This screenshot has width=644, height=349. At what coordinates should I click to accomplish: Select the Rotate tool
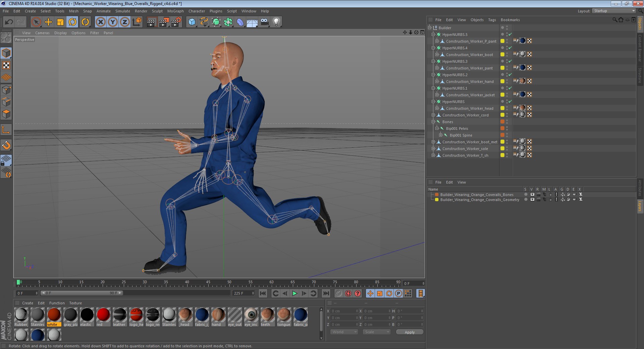tap(72, 22)
